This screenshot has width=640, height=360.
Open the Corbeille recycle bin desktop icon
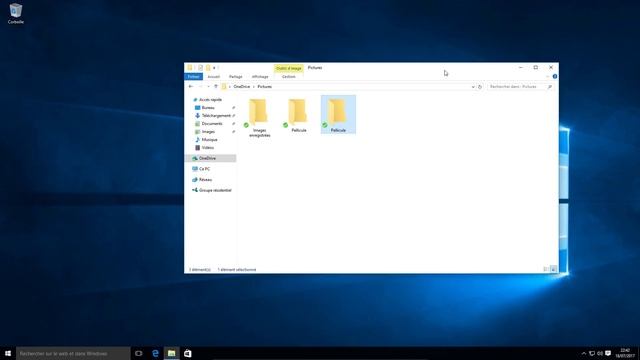pos(16,13)
